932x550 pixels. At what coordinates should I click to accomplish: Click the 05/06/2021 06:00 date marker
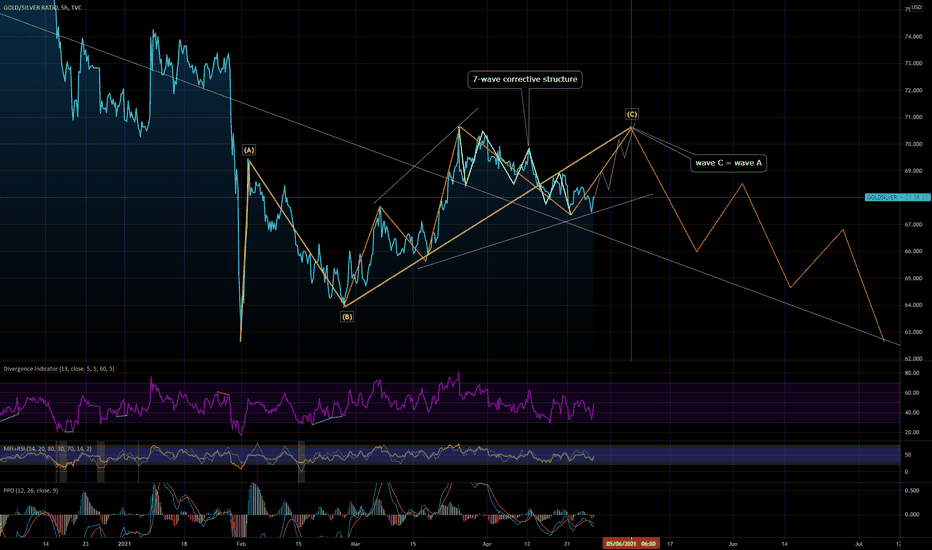point(631,543)
